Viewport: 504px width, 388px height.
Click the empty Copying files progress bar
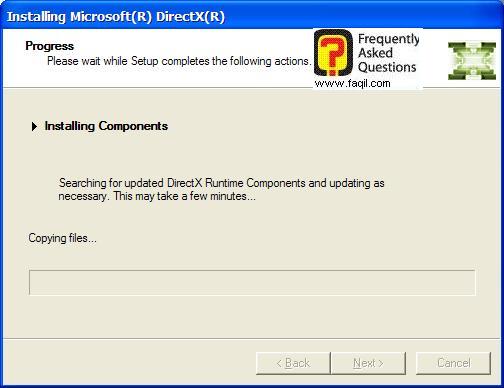tap(252, 283)
